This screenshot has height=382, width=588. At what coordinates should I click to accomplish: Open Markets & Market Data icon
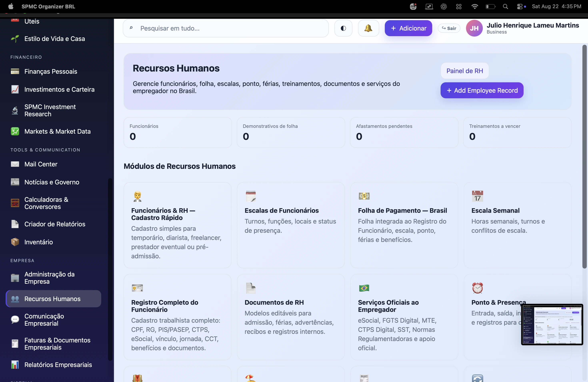pyautogui.click(x=15, y=131)
